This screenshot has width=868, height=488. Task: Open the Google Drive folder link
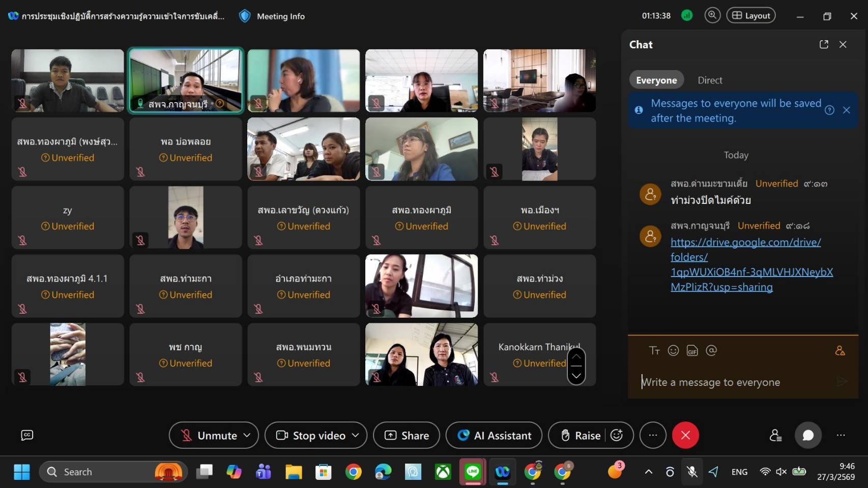coord(746,264)
